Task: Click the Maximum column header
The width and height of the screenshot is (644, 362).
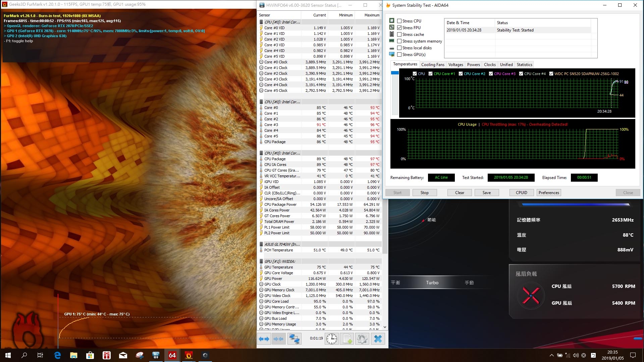Action: [372, 15]
